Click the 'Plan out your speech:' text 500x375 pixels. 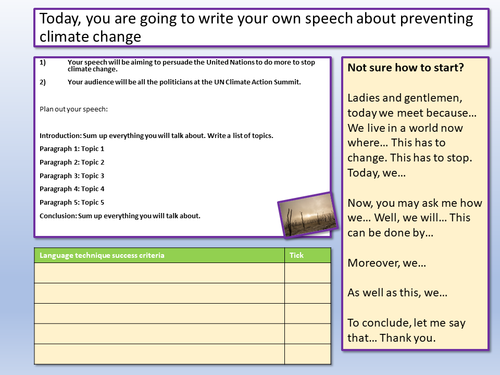click(x=74, y=109)
